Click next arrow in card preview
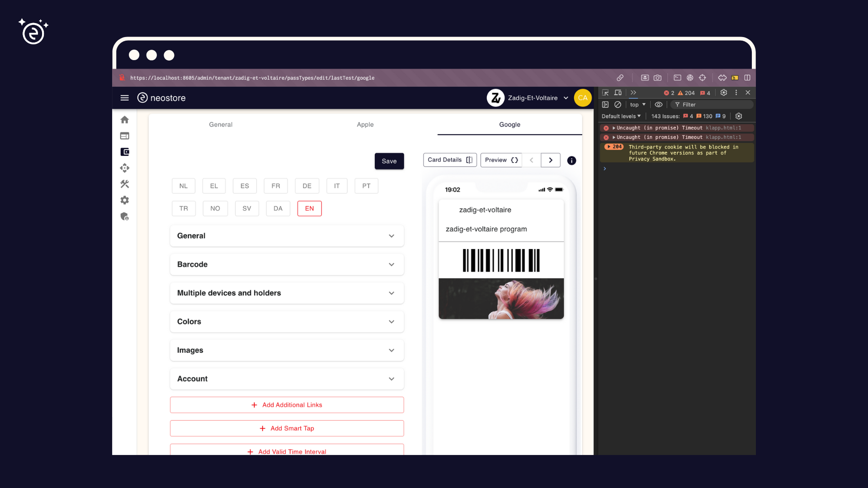Screen dimensions: 868x488 550,160
